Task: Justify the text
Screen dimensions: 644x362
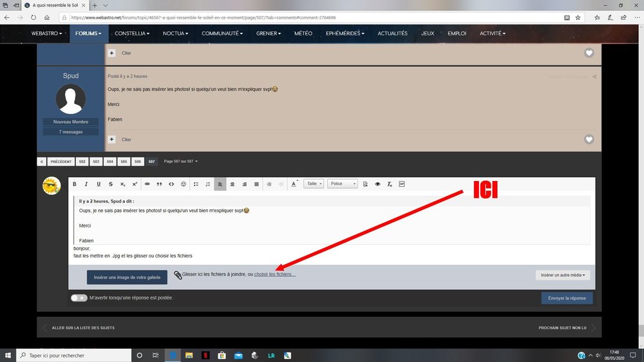Action: pos(257,184)
